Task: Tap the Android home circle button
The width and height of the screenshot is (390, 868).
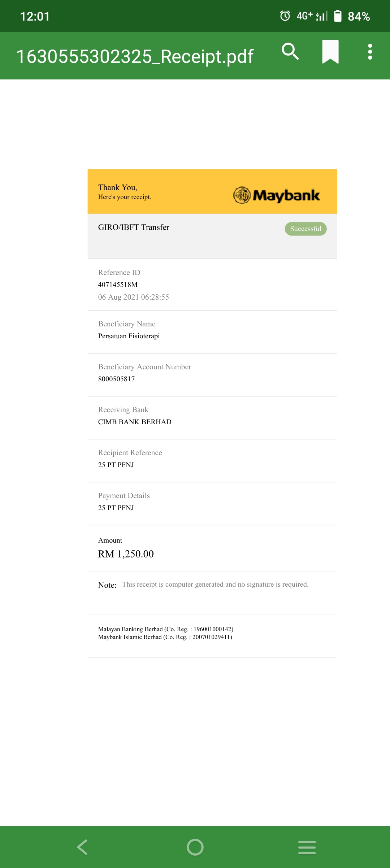Action: click(x=195, y=847)
